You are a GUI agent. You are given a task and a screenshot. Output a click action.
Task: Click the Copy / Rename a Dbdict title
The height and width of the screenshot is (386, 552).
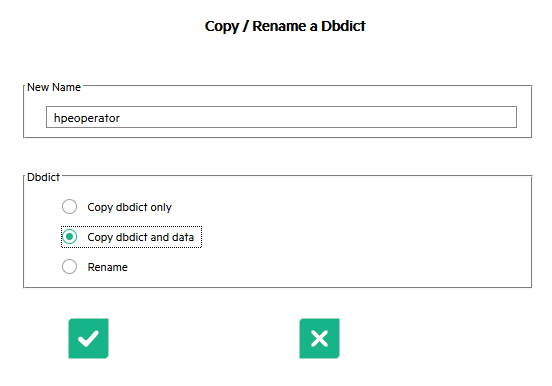(285, 26)
